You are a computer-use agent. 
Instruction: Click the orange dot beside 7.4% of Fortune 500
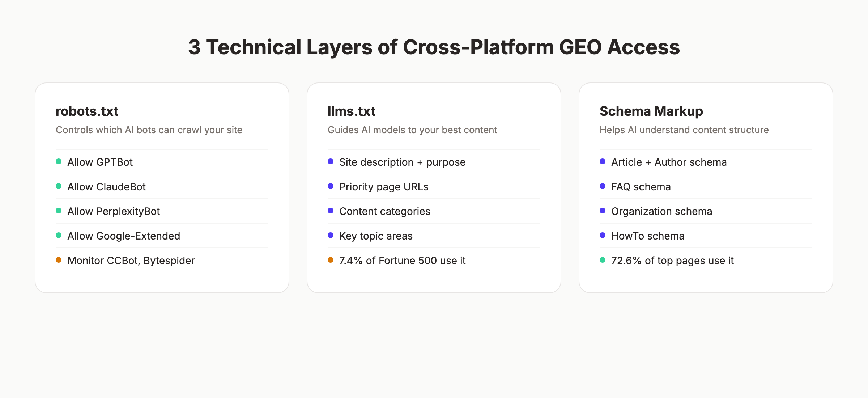tap(331, 261)
